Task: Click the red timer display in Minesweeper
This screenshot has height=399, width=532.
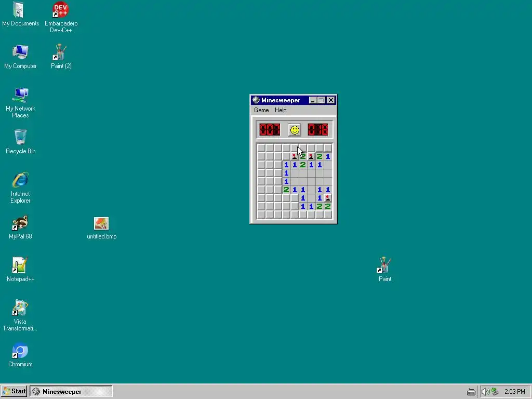Action: [318, 129]
